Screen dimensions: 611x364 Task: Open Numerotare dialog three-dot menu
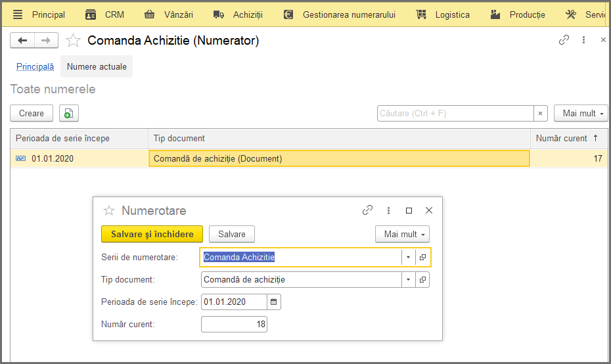388,210
